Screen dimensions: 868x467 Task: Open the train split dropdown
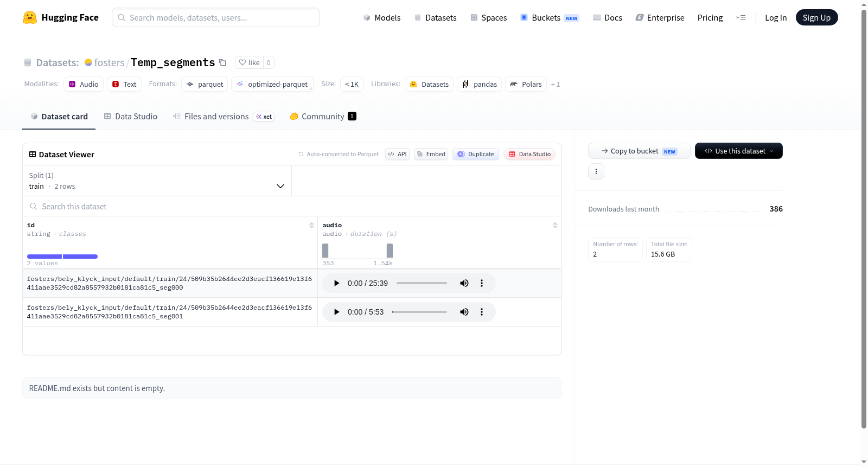point(157,181)
